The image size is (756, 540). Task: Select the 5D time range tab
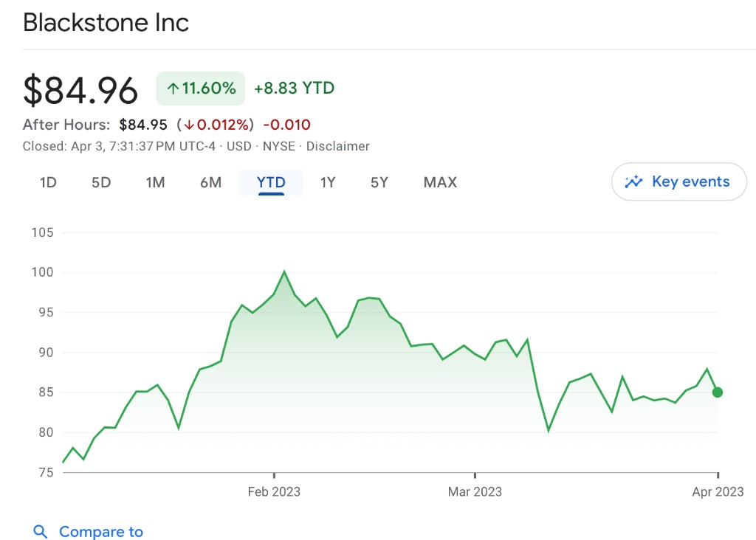tap(101, 182)
